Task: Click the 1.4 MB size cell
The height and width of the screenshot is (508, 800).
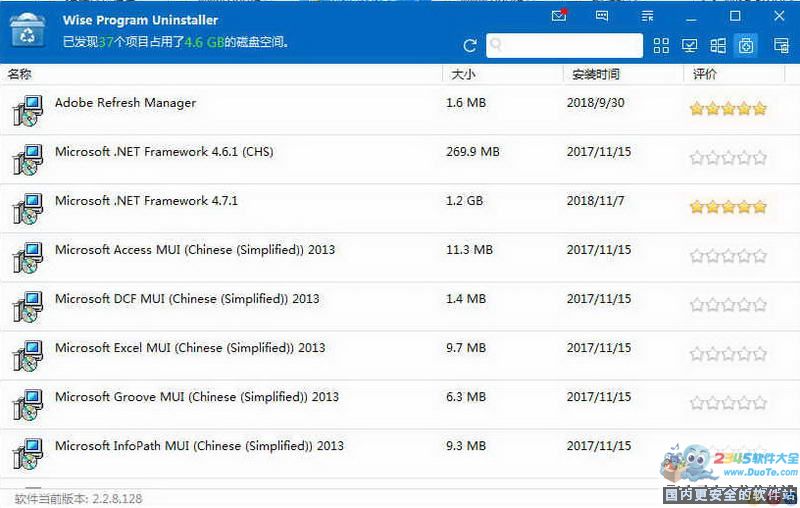Action: (x=466, y=298)
